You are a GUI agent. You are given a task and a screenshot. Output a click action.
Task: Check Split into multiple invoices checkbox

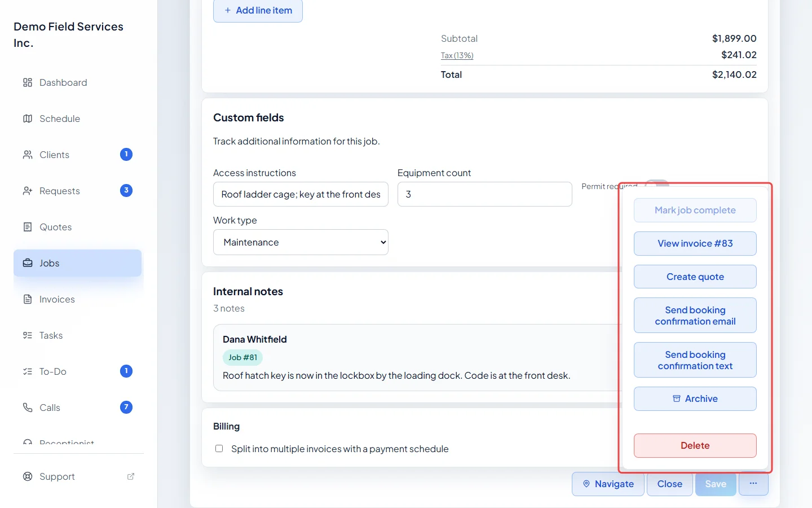[219, 449]
